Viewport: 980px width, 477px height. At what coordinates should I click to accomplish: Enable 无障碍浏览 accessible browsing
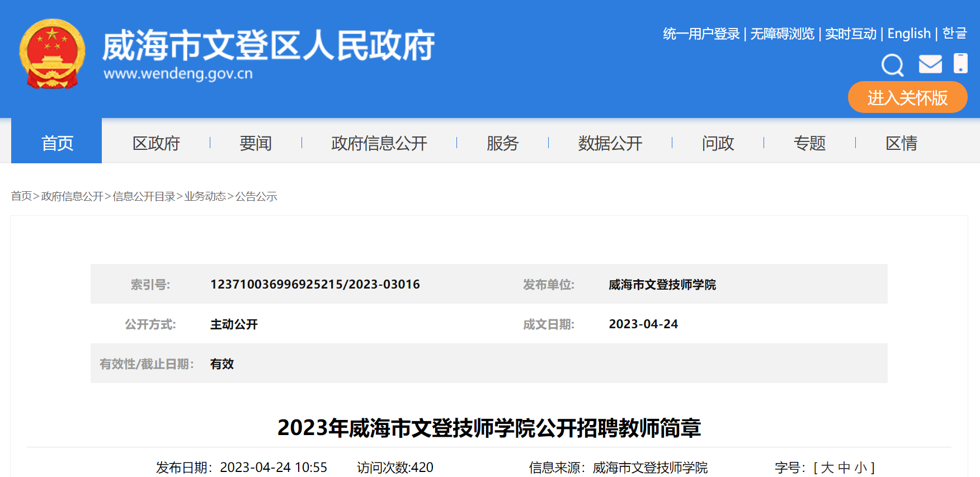pyautogui.click(x=782, y=34)
